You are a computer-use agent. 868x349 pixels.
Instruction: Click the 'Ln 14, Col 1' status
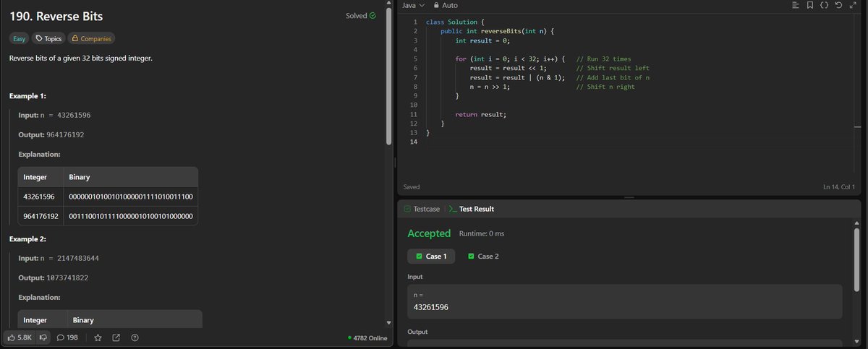tap(838, 187)
